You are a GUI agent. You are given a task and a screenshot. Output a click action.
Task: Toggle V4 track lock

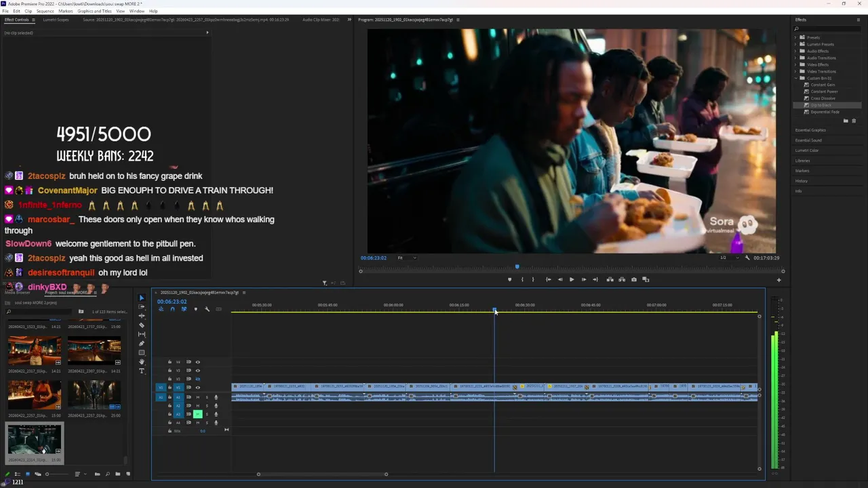point(170,362)
